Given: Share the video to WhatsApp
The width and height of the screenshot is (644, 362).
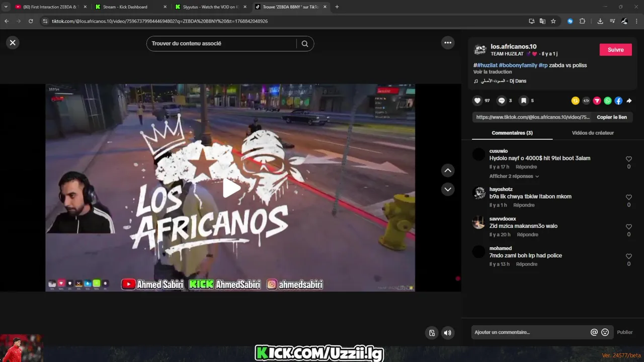Looking at the screenshot, I should point(608,101).
